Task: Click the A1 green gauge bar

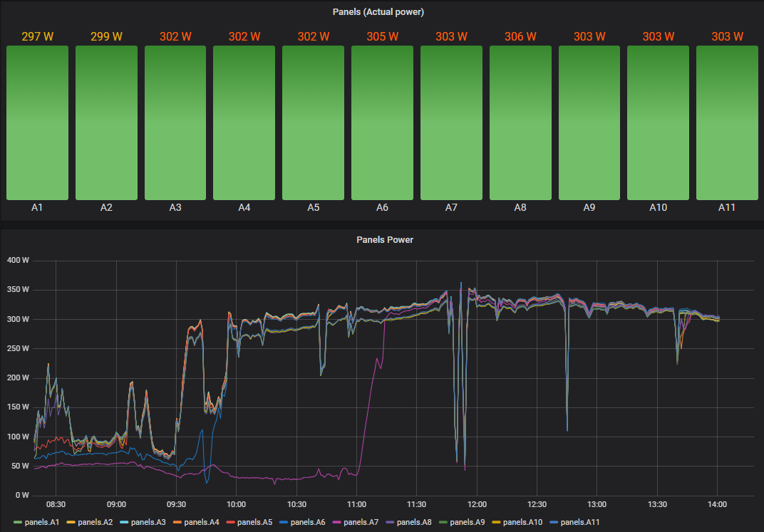Action: coord(37,122)
